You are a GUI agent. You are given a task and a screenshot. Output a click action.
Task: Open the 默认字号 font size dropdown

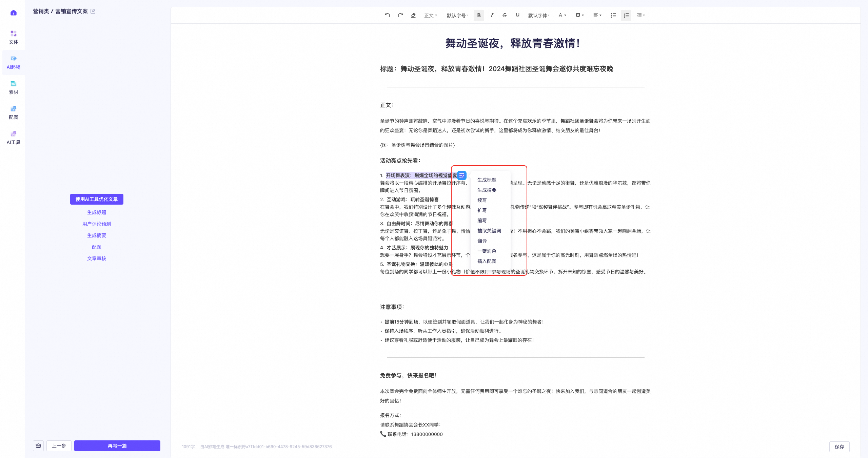pyautogui.click(x=457, y=16)
